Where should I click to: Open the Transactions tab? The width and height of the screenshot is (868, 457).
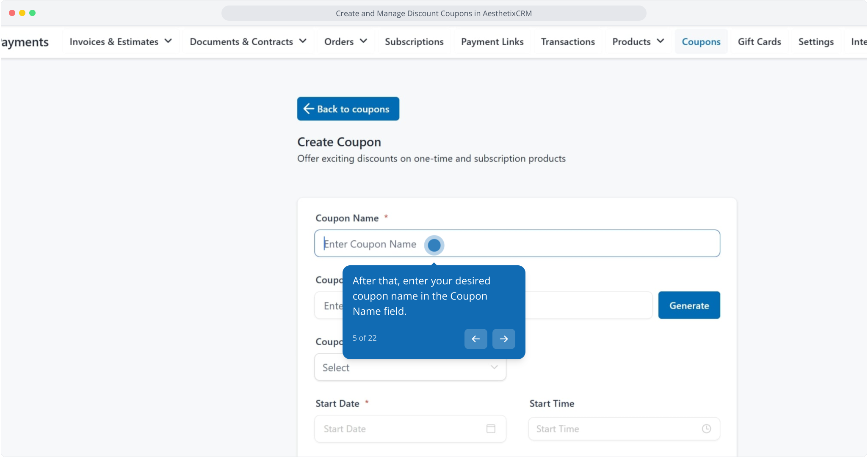pyautogui.click(x=567, y=41)
